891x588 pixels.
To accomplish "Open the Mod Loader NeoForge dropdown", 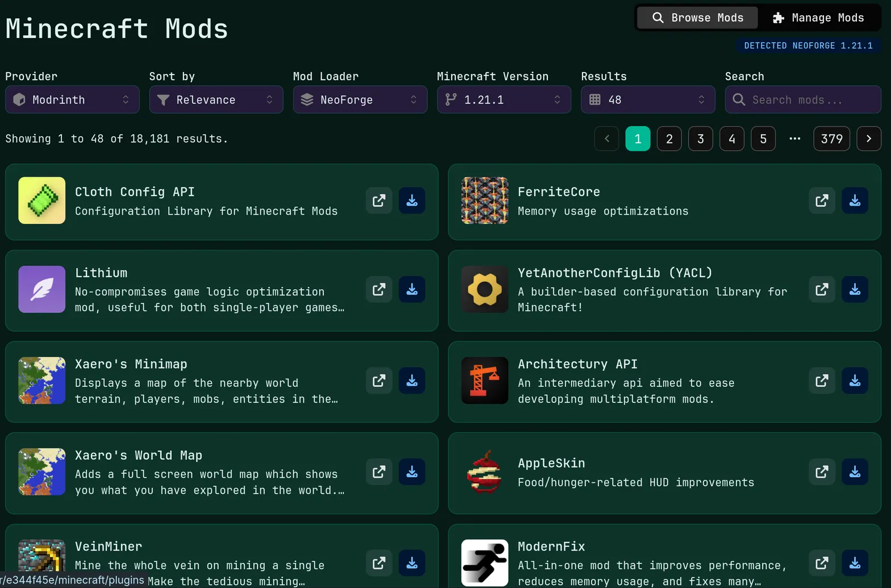I will coord(360,99).
